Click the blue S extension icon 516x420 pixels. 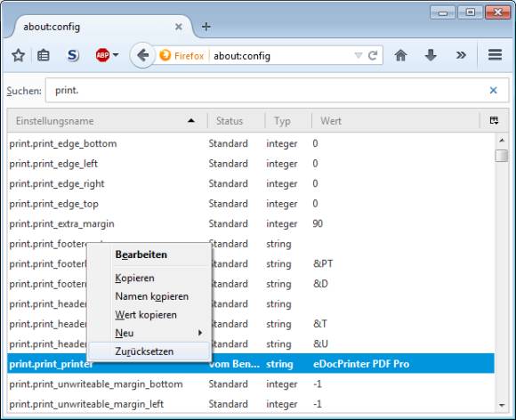pyautogui.click(x=73, y=55)
